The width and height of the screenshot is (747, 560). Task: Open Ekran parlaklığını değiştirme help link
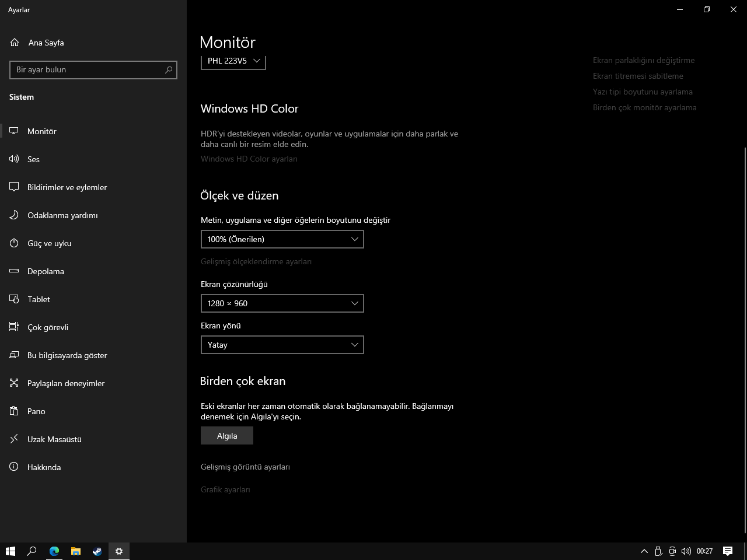coord(644,60)
